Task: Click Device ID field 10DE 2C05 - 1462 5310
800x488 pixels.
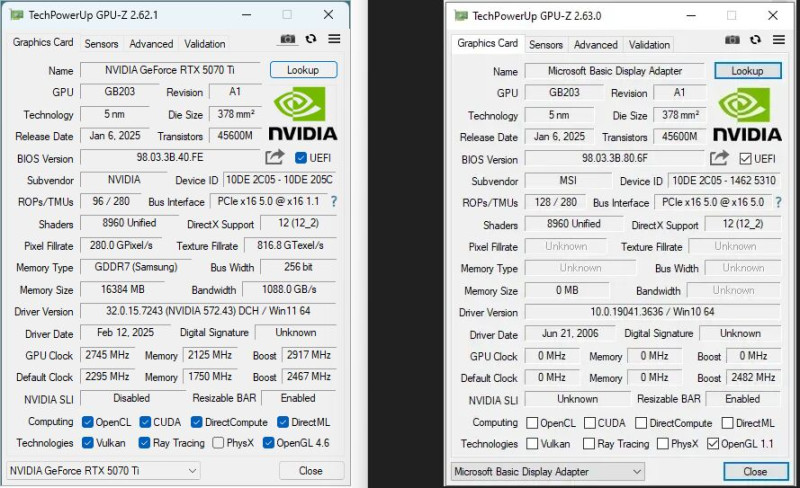Action: point(723,180)
